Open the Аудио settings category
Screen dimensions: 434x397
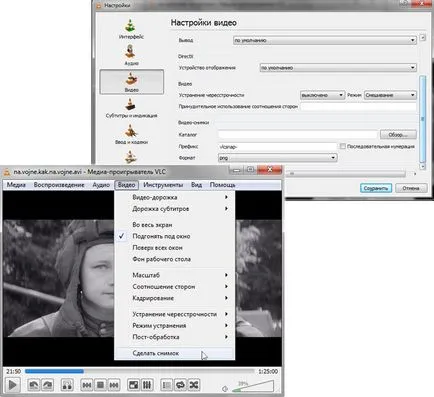(131, 56)
